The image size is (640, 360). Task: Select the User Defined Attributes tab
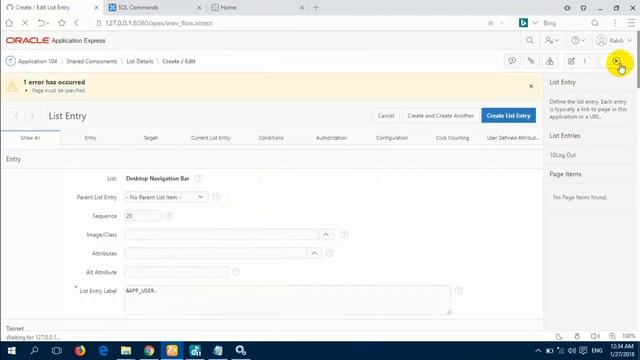[513, 138]
